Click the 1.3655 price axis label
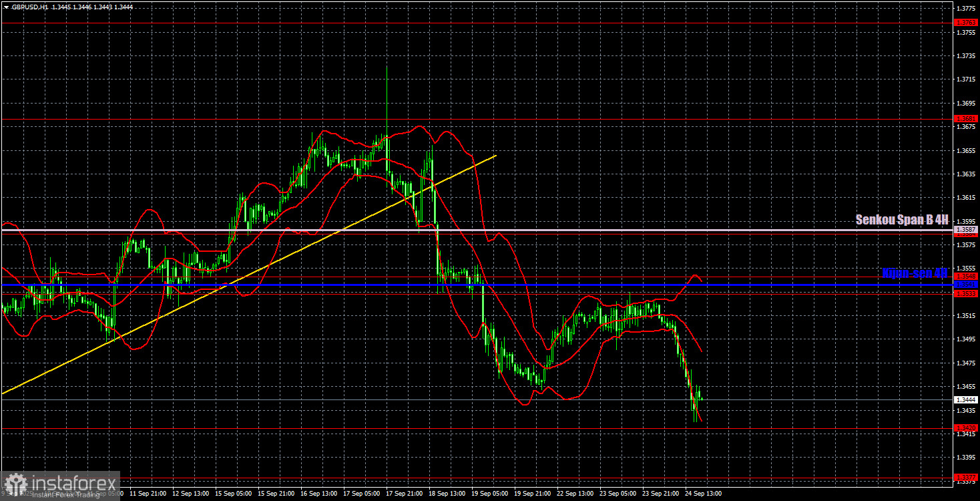The height and width of the screenshot is (501, 980). coord(967,150)
